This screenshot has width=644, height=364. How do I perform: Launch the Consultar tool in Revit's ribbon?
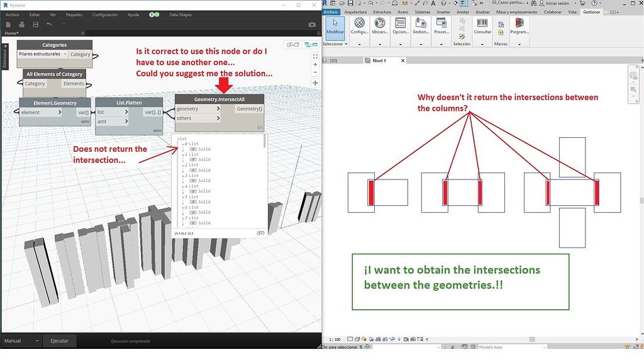pos(482,28)
